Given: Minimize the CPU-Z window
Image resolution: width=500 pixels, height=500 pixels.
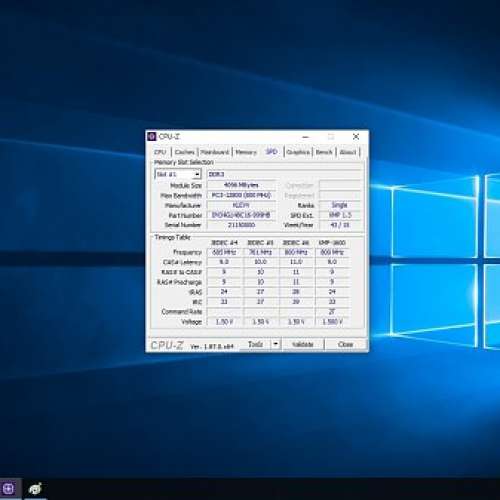Looking at the screenshot, I should pos(305,137).
